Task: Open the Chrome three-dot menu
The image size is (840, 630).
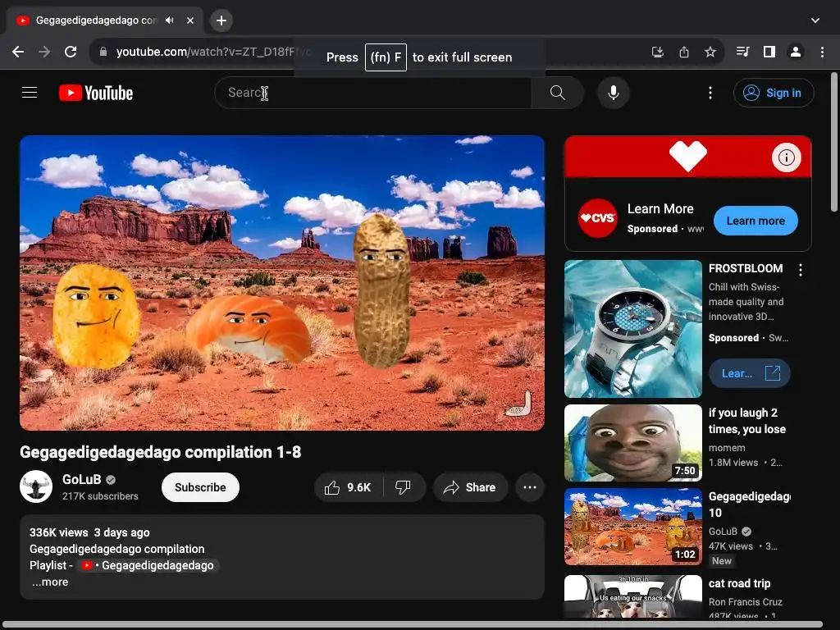Action: point(822,52)
